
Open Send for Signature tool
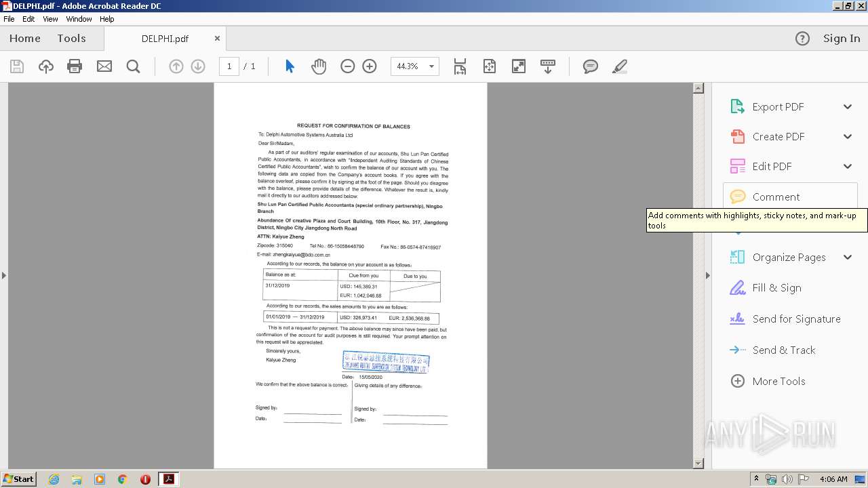pos(785,319)
